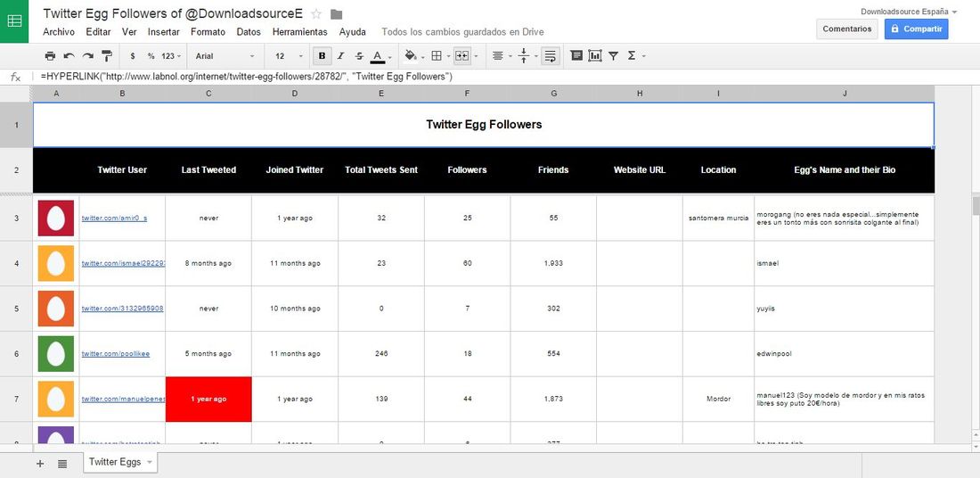980x478 pixels.
Task: Open Twitter Eggs sheet tab menu arrow
Action: pyautogui.click(x=150, y=462)
